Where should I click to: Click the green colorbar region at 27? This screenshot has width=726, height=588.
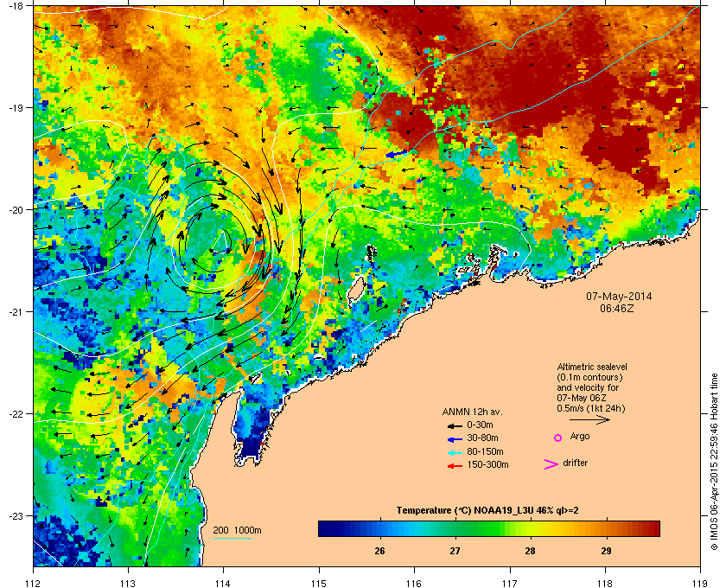click(456, 528)
